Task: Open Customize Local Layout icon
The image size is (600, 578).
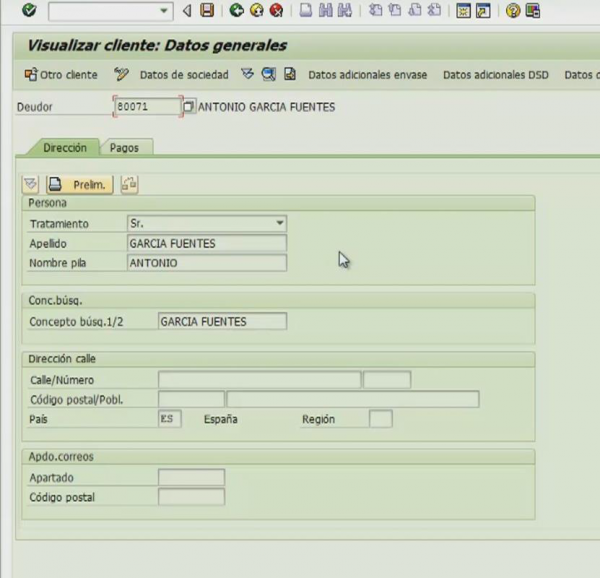Action: tap(533, 11)
